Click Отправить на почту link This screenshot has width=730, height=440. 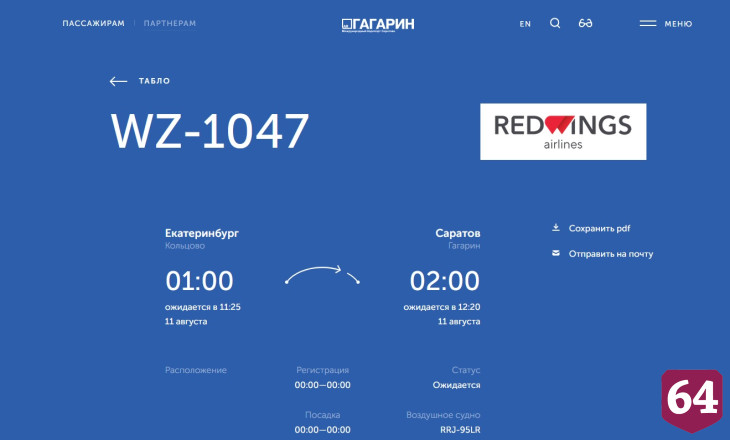point(611,254)
